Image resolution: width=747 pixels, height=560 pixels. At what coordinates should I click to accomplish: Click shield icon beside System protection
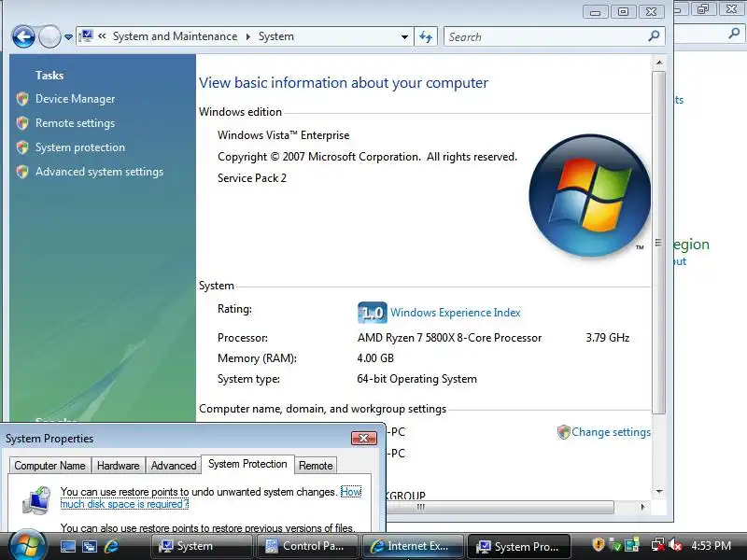coord(22,147)
